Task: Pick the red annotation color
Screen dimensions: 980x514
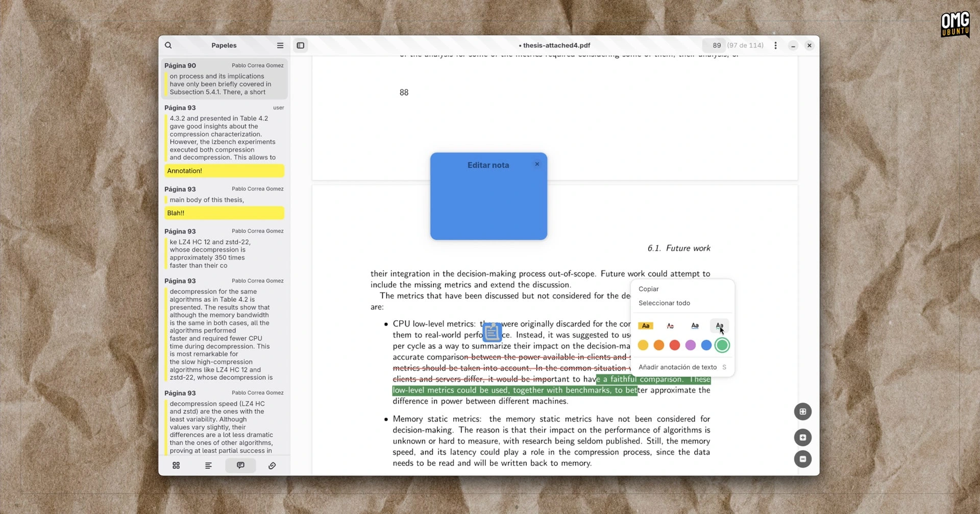Action: click(675, 345)
